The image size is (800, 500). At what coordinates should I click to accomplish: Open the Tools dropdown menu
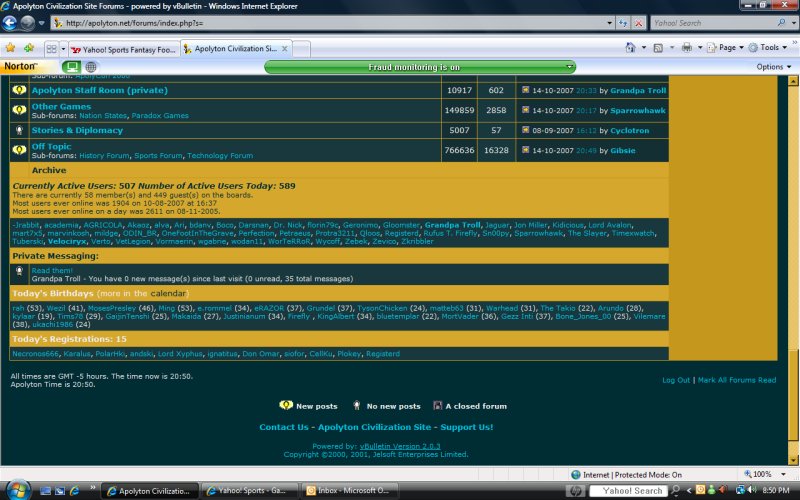point(768,47)
